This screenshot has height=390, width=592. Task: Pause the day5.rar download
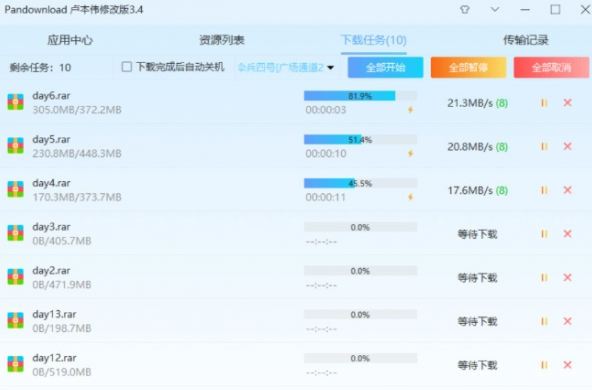(x=544, y=146)
